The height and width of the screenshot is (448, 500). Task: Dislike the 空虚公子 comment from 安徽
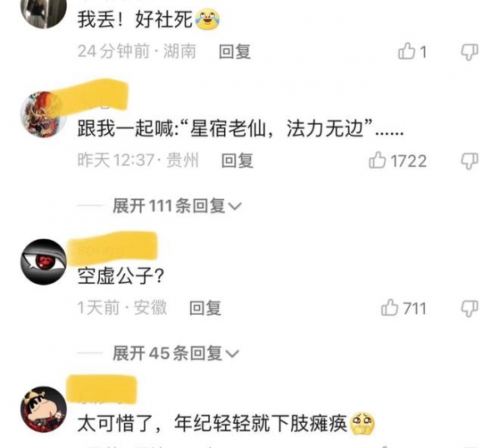(470, 308)
